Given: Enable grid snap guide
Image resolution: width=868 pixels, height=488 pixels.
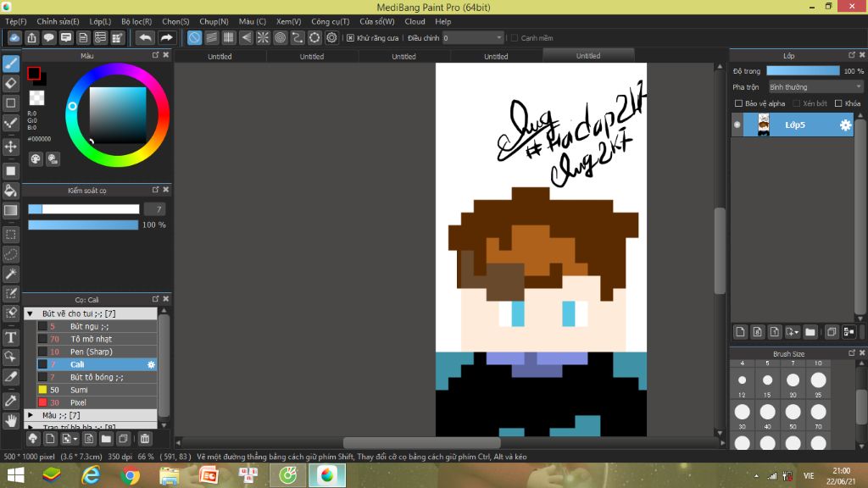Looking at the screenshot, I should 229,37.
